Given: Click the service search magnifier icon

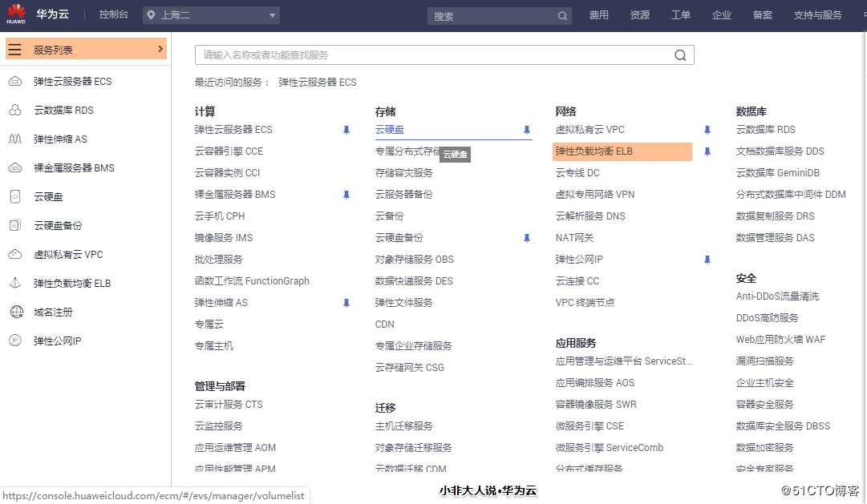Looking at the screenshot, I should [x=680, y=54].
